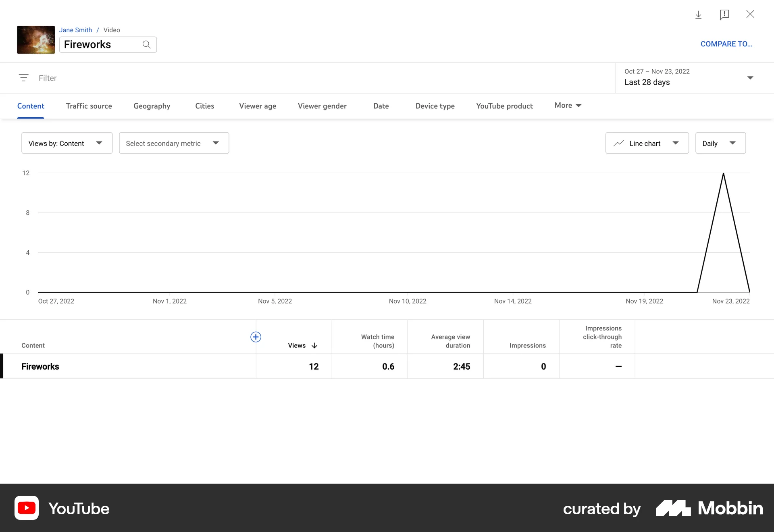Switch to the Traffic source tab
Image resolution: width=774 pixels, height=532 pixels.
click(89, 106)
